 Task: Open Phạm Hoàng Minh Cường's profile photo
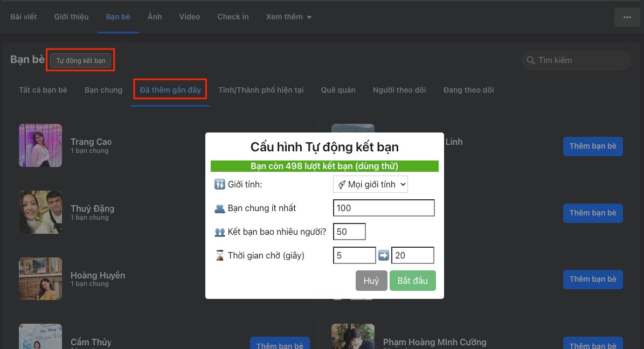point(353,336)
